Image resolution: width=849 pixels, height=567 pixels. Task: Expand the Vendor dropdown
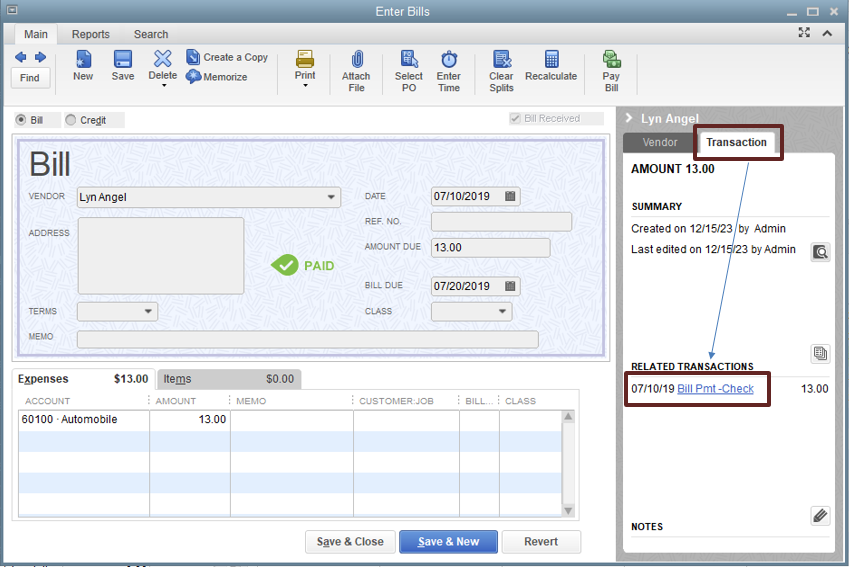(x=331, y=197)
